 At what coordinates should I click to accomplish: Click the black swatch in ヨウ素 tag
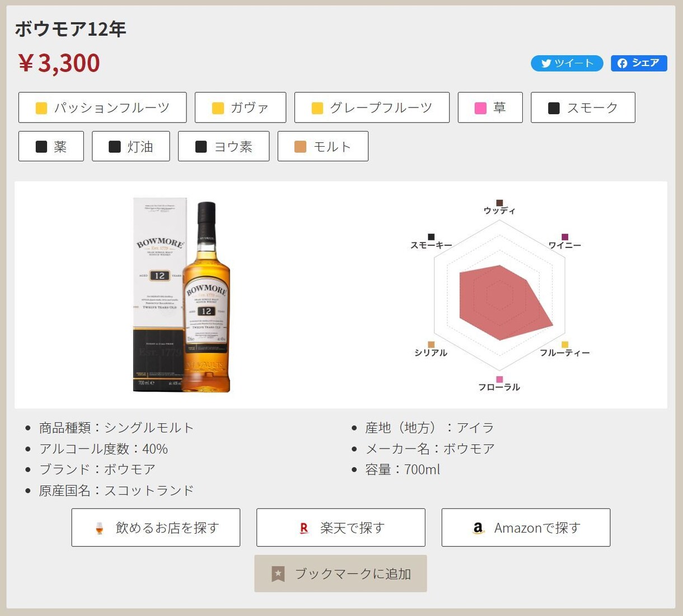tap(201, 147)
